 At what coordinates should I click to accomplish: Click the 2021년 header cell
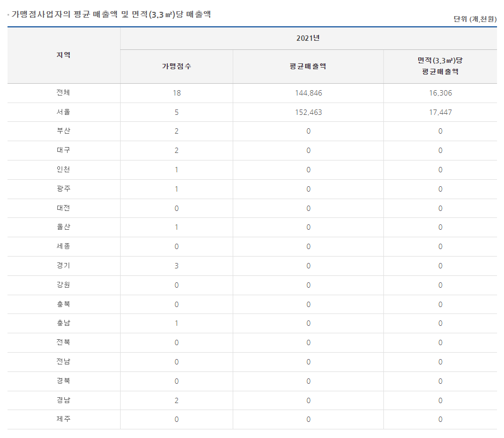[x=308, y=38]
